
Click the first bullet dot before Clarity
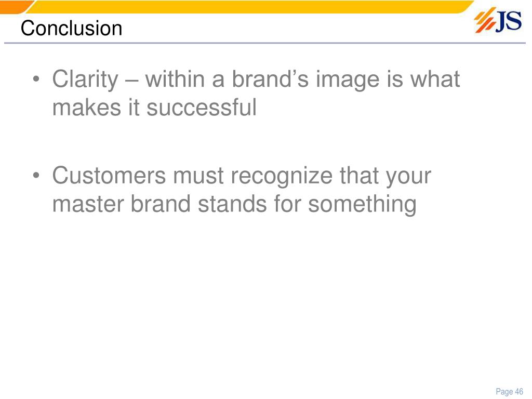[x=36, y=80]
